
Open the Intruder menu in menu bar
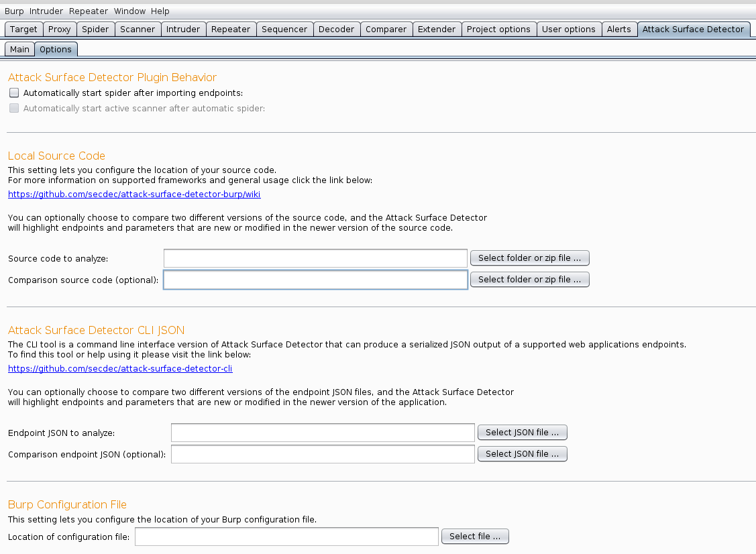coord(46,11)
